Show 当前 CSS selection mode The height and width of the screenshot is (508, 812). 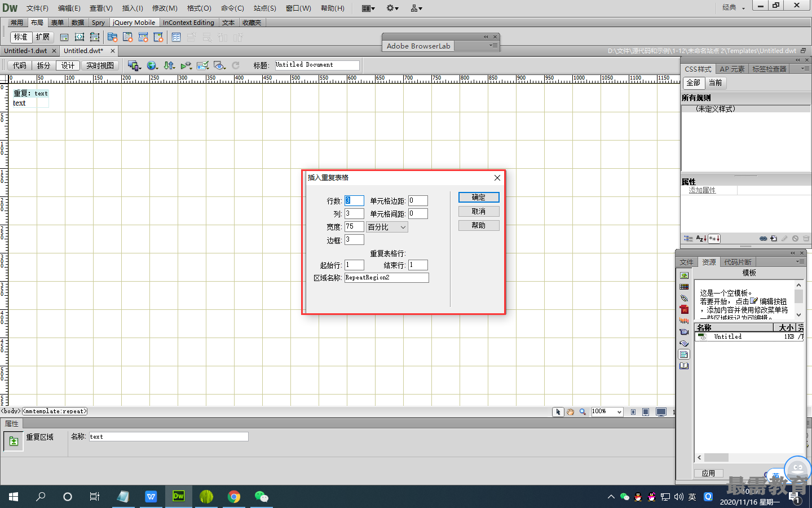pyautogui.click(x=715, y=82)
